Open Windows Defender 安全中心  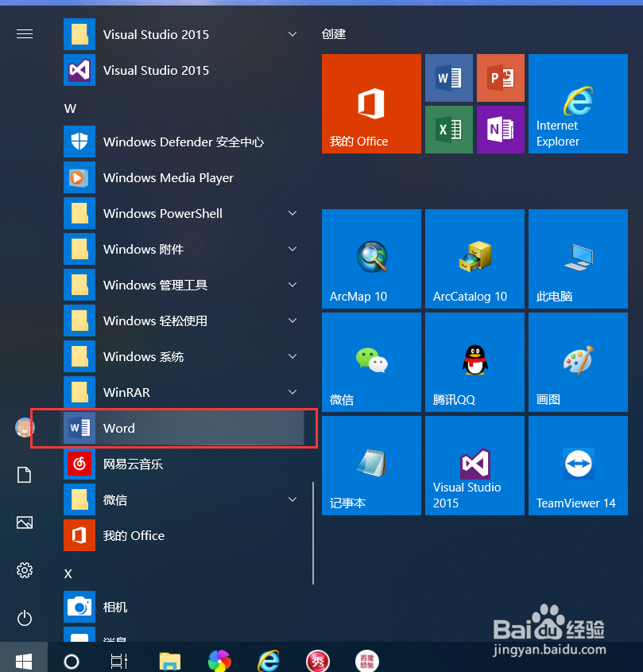tap(184, 142)
